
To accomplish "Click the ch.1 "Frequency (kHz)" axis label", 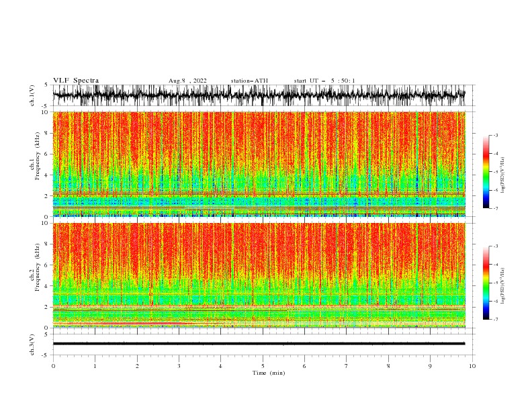I will pos(37,156).
